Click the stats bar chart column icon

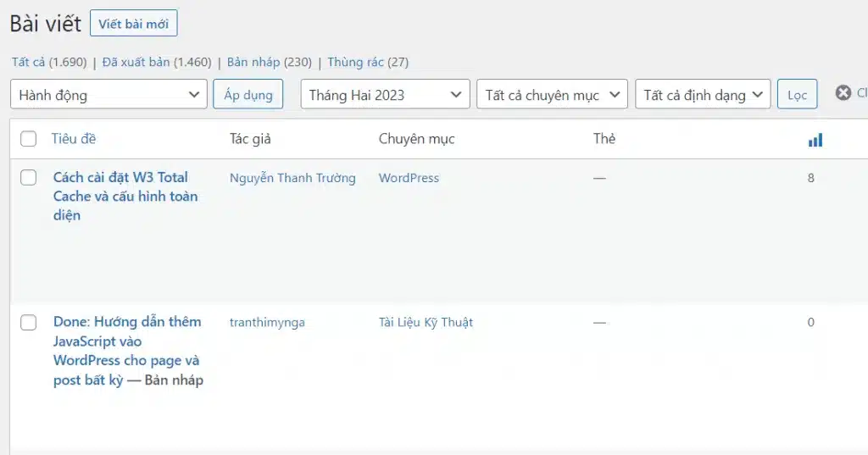point(815,140)
